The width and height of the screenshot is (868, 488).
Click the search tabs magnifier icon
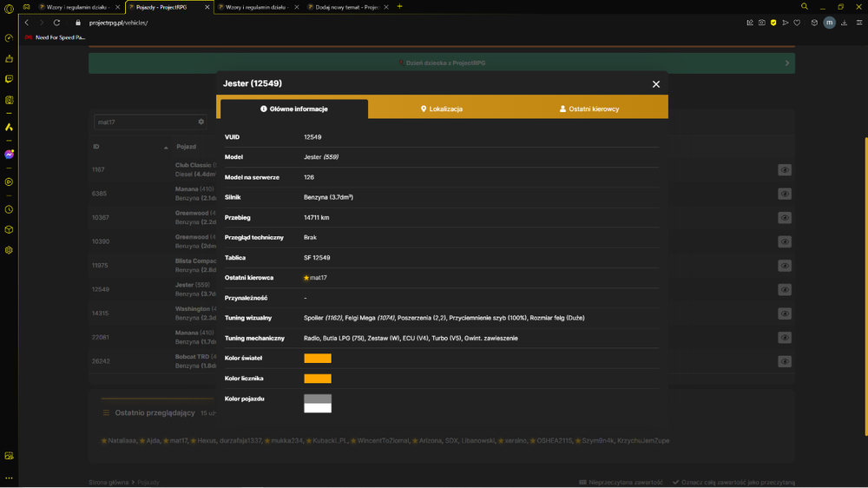[805, 7]
